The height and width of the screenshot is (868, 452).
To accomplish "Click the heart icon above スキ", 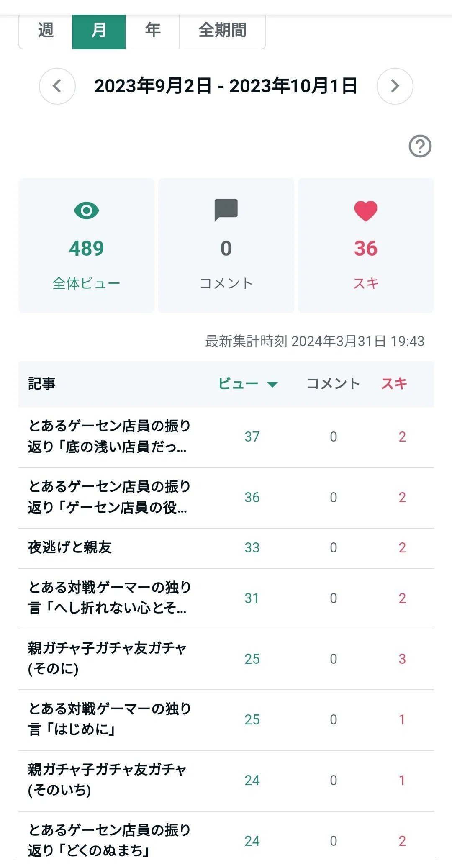I will click(x=366, y=211).
